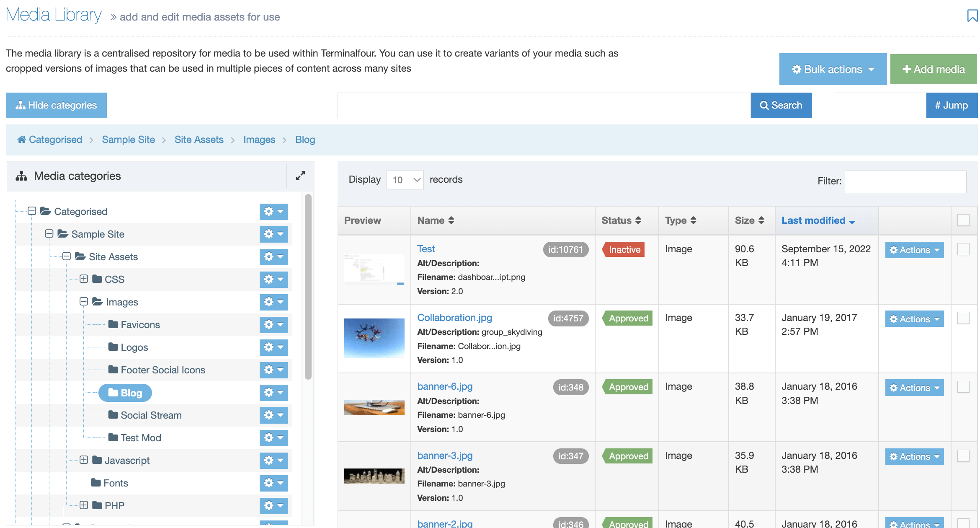Viewport: 980px width, 528px height.
Task: Expand the Media categories panel to fullscreen
Action: (x=300, y=176)
